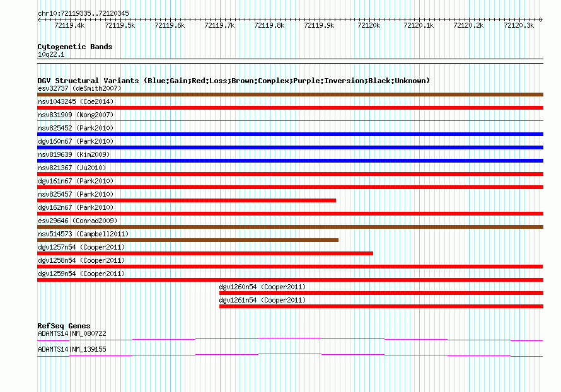Image resolution: width=561 pixels, height=392 pixels.
Task: Open dgv1259n54 (Cooper2011) label
Action: tap(81, 274)
